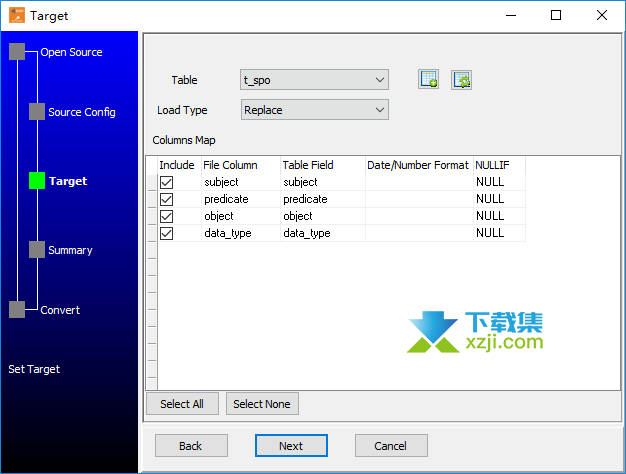The image size is (626, 474).
Task: Click File Column cell data_type
Action: click(241, 233)
